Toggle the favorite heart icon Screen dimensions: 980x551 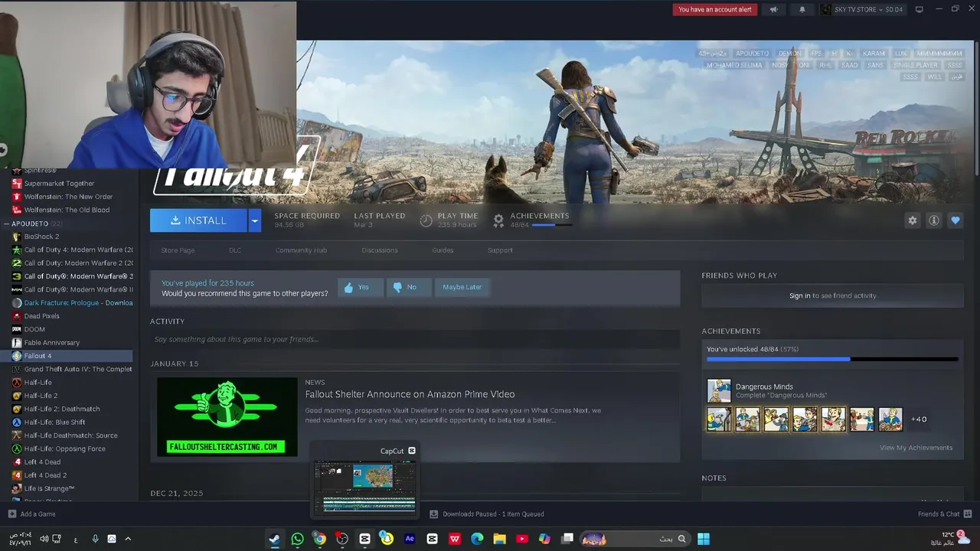[955, 220]
